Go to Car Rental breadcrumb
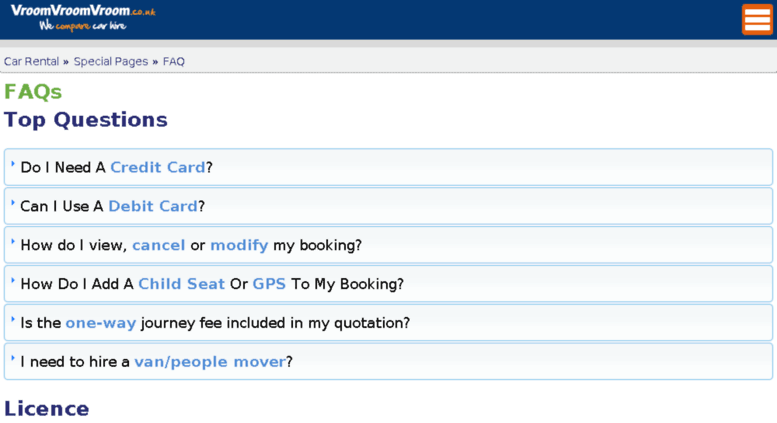The height and width of the screenshot is (423, 777). click(31, 61)
